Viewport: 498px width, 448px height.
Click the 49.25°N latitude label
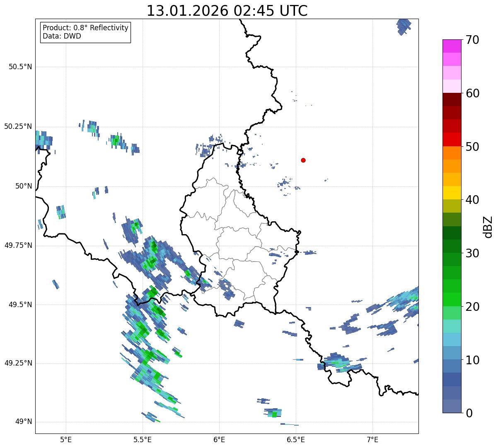coord(18,363)
